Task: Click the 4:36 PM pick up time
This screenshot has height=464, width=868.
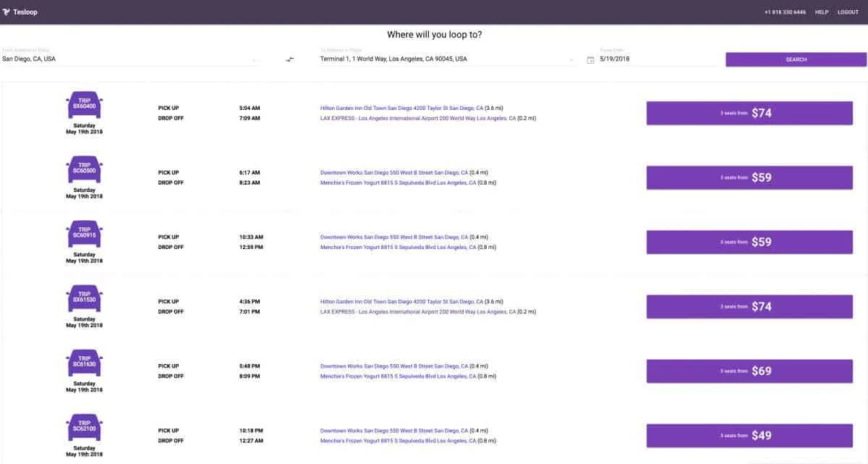Action: (250, 301)
